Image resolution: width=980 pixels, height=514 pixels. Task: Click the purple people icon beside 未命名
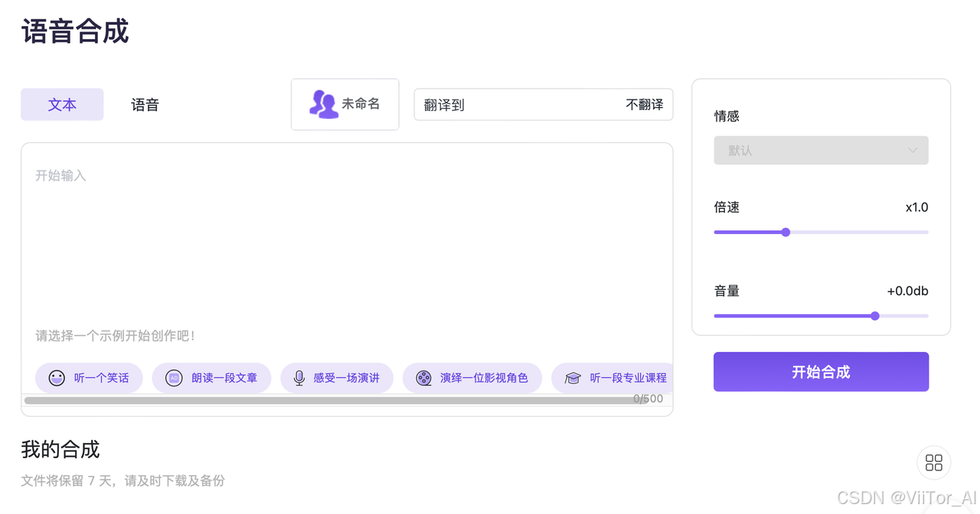point(324,104)
